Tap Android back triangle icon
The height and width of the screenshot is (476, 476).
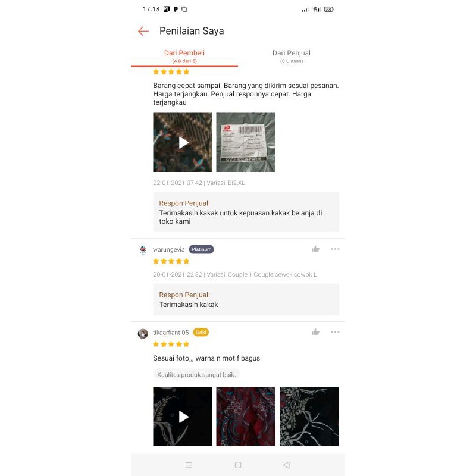287,465
